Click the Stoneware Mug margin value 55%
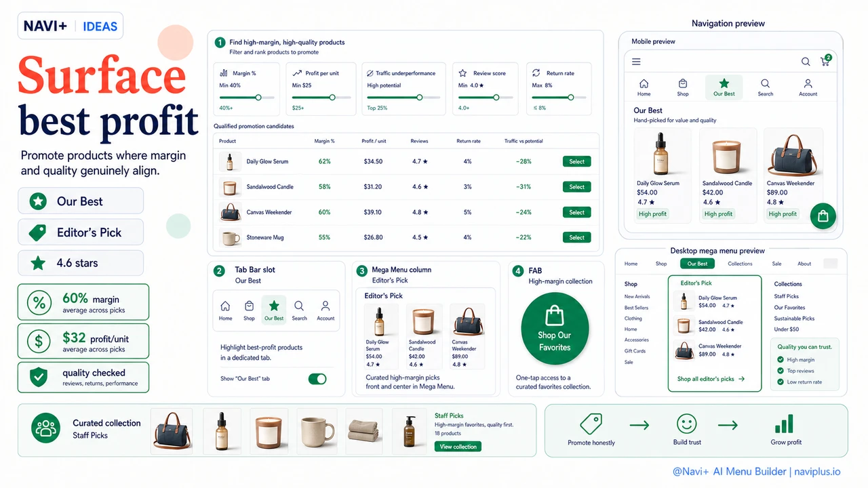The image size is (868, 488). [324, 237]
